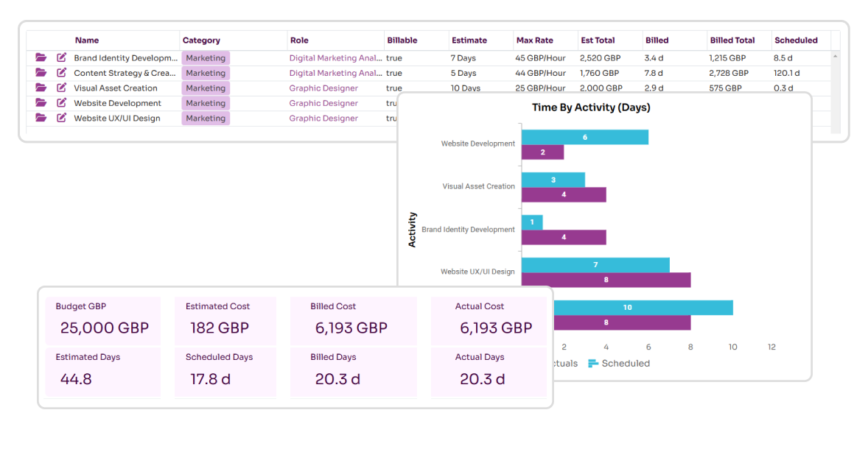Click Website UX/UI Design scheduled bar showing 7
Viewport: 868px width, 449px height.
[595, 265]
